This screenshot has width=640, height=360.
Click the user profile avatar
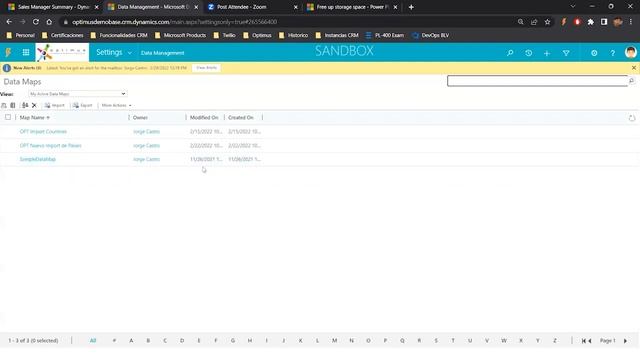(x=630, y=52)
